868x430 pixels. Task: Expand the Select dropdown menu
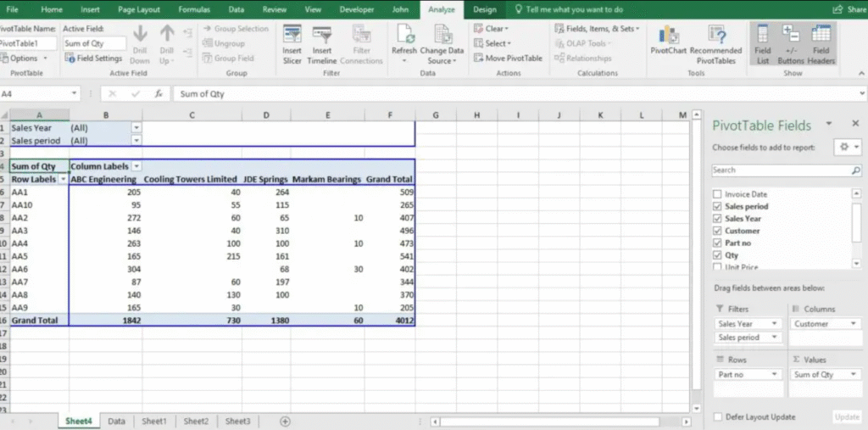tap(492, 43)
